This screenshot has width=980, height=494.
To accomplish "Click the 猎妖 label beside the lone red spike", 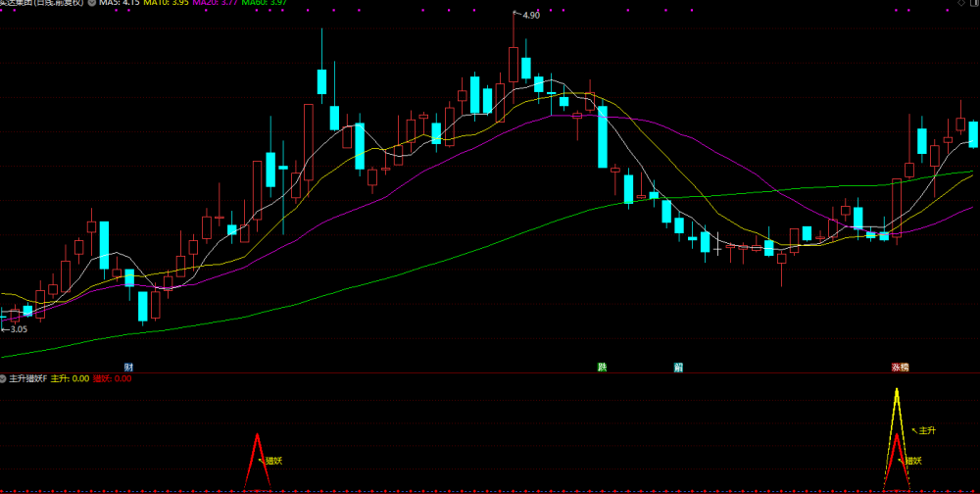I will pyautogui.click(x=274, y=461).
